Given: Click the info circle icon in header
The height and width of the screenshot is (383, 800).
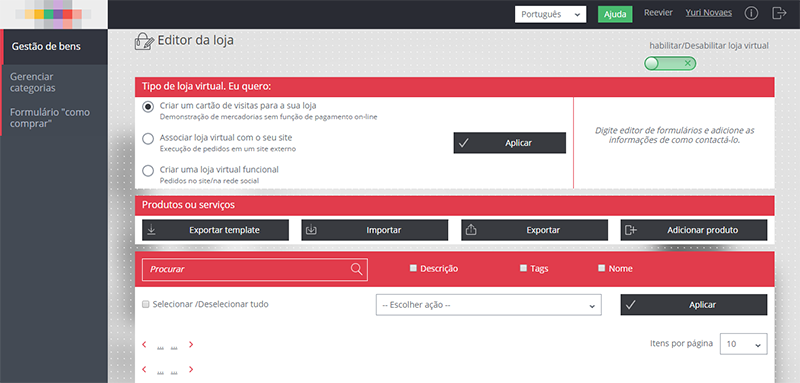Looking at the screenshot, I should tap(751, 13).
